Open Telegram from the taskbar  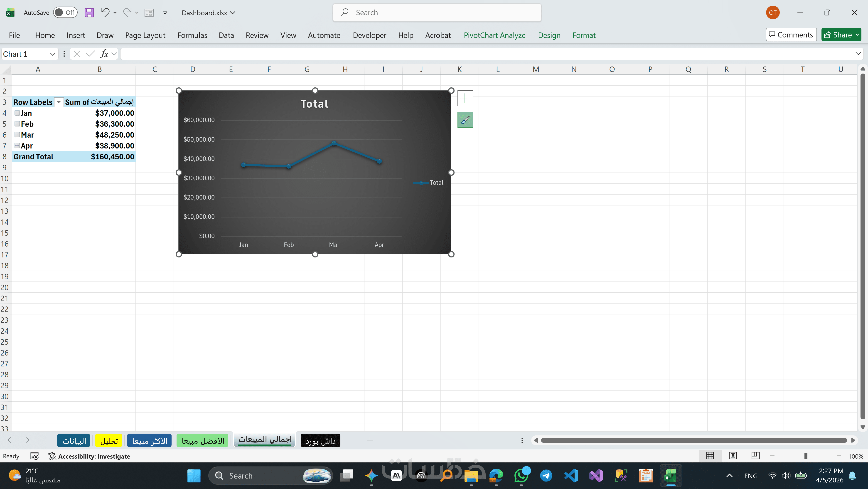pos(546,476)
